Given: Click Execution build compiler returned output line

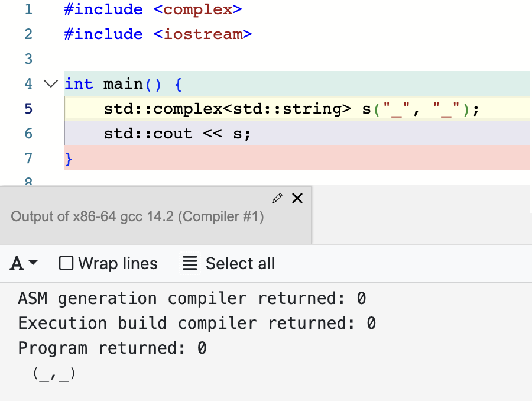Looking at the screenshot, I should pos(197,324).
